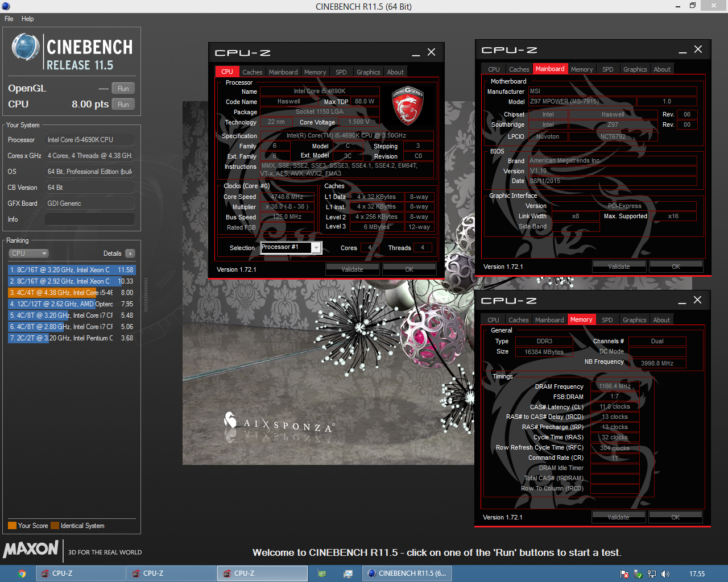Viewport: 728px width, 582px height.
Task: Click the empty Info field in Your System
Action: [x=90, y=219]
